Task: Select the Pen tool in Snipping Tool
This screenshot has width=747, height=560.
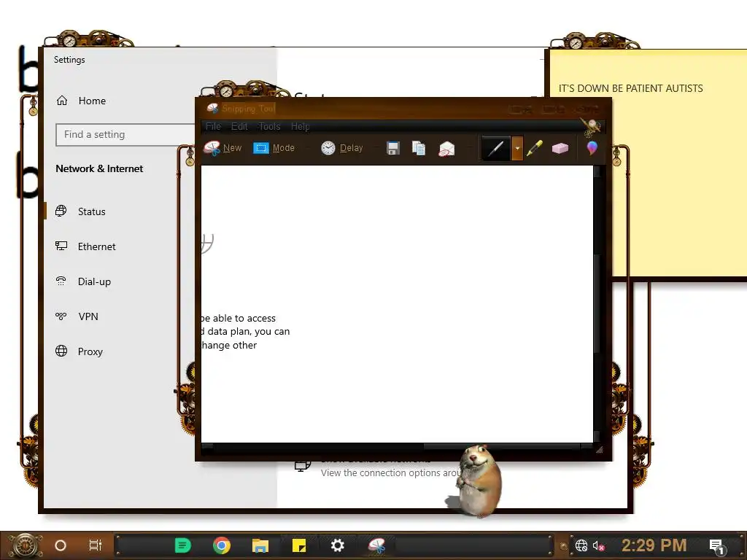Action: click(x=496, y=148)
